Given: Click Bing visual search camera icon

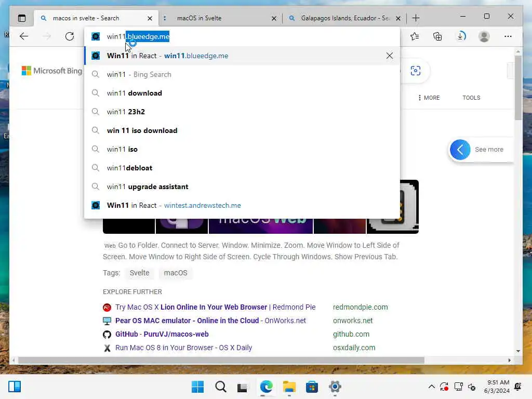Looking at the screenshot, I should pyautogui.click(x=415, y=71).
